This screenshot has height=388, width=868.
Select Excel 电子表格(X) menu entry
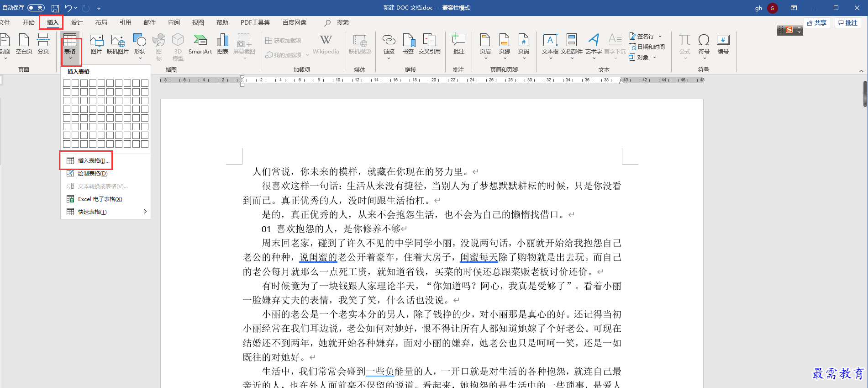pyautogui.click(x=106, y=199)
